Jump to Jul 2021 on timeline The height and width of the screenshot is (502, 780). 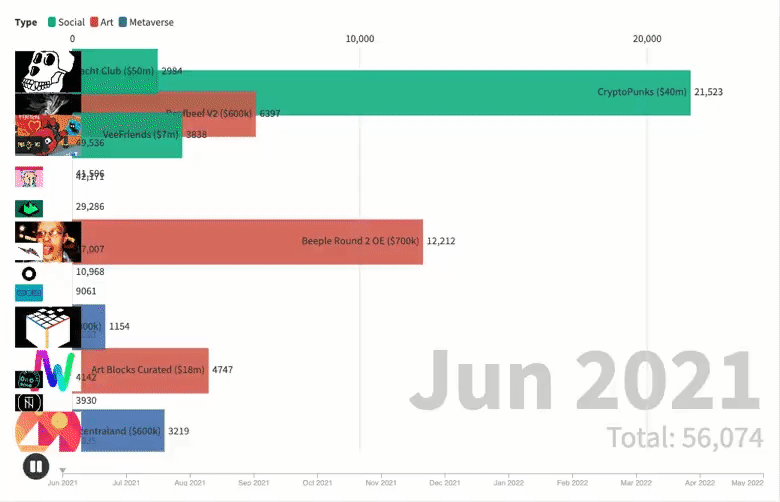pyautogui.click(x=126, y=483)
